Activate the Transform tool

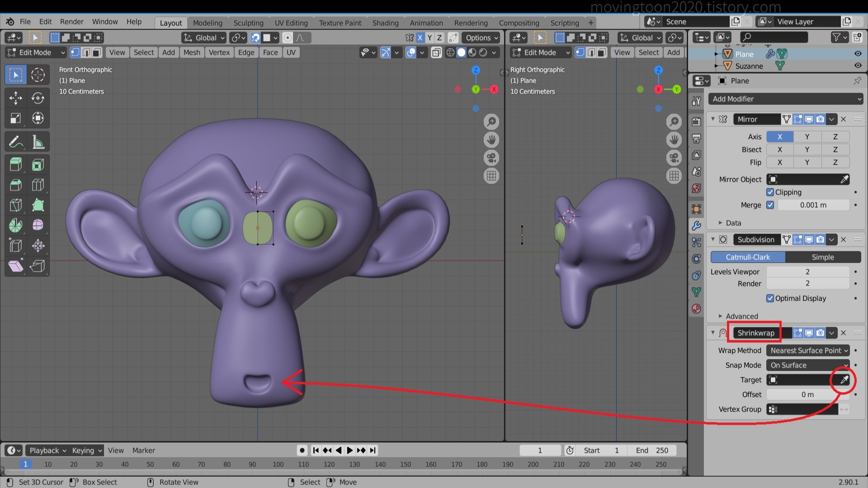pos(38,118)
